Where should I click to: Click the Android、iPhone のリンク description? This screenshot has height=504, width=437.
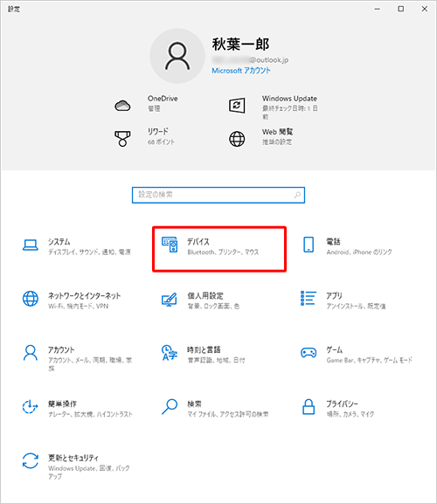coord(359,252)
